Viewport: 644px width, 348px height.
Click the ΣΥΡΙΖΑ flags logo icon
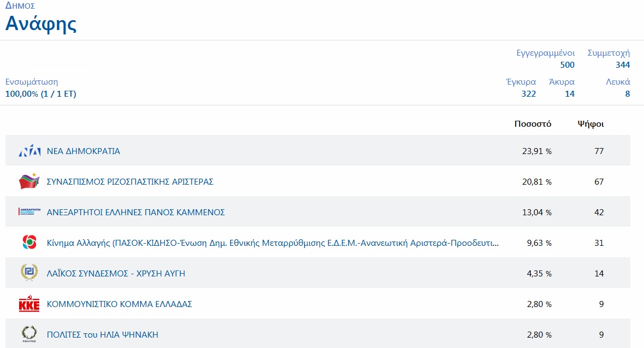click(29, 181)
